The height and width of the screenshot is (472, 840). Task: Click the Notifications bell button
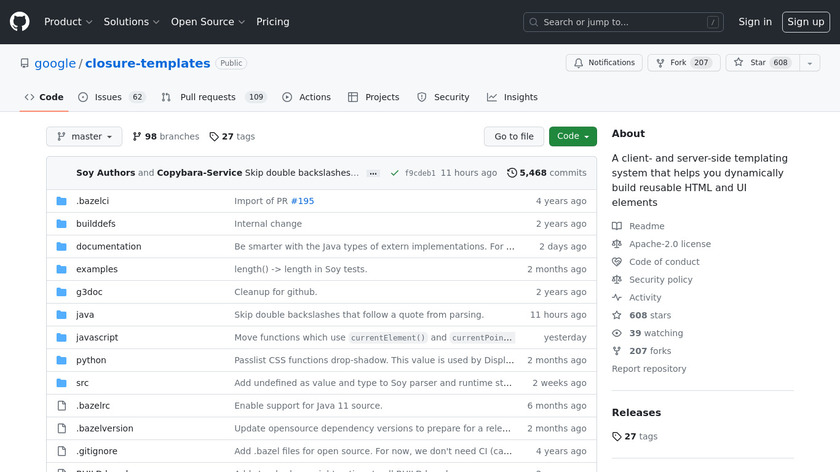coord(604,62)
